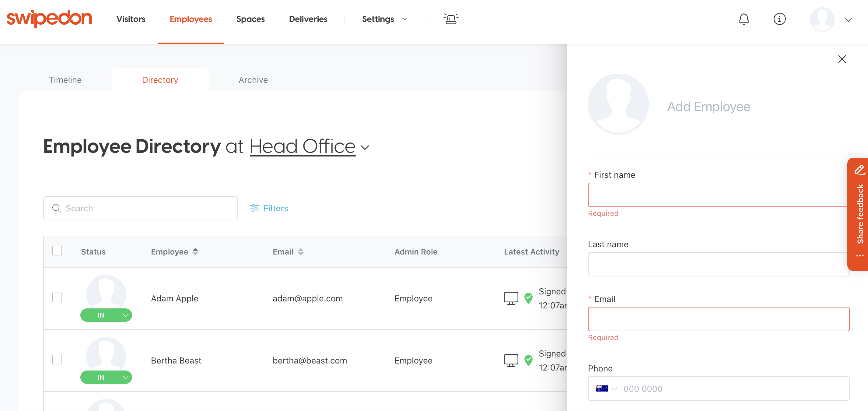The height and width of the screenshot is (411, 868).
Task: Open the notifications bell
Action: pyautogui.click(x=744, y=19)
